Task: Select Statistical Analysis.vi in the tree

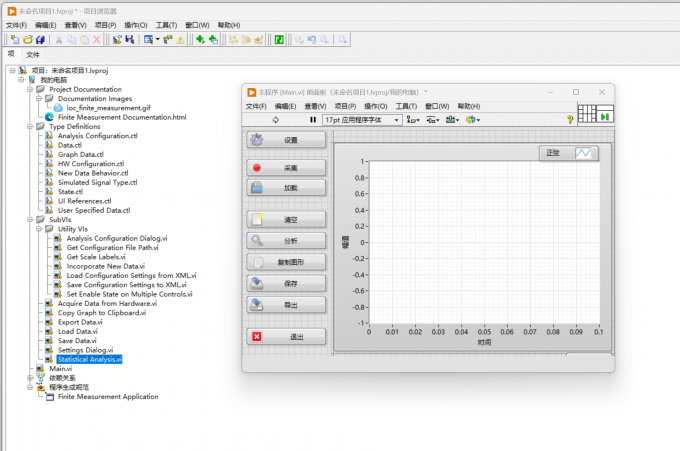Action: pyautogui.click(x=90, y=359)
